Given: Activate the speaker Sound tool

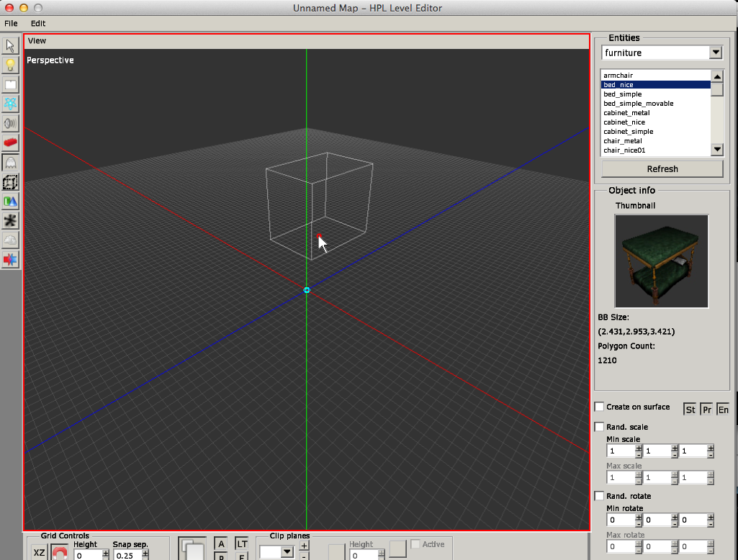Looking at the screenshot, I should click(10, 123).
